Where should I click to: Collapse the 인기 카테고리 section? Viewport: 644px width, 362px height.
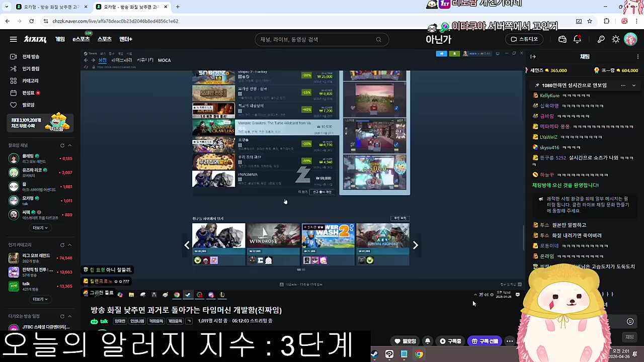[x=69, y=245]
